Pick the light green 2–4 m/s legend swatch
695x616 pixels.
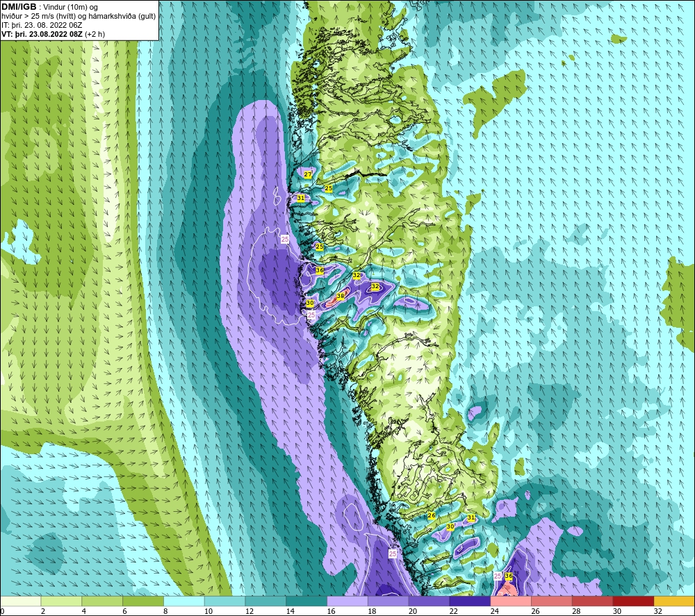pos(61,601)
